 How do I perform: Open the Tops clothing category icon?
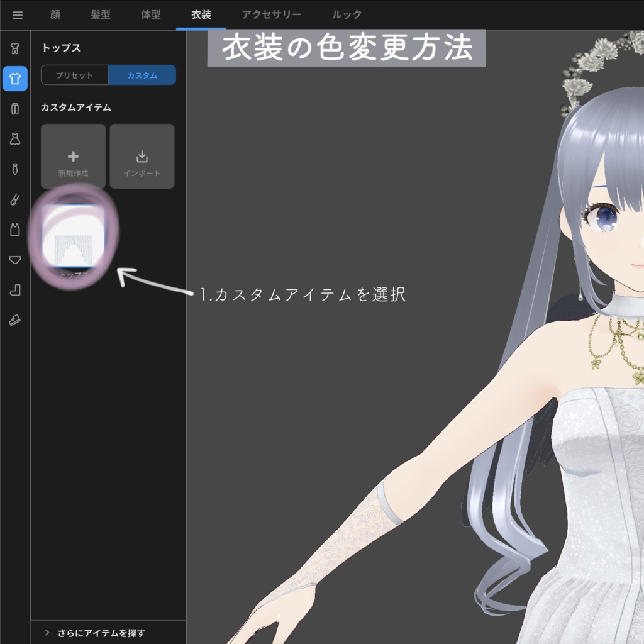[15, 79]
